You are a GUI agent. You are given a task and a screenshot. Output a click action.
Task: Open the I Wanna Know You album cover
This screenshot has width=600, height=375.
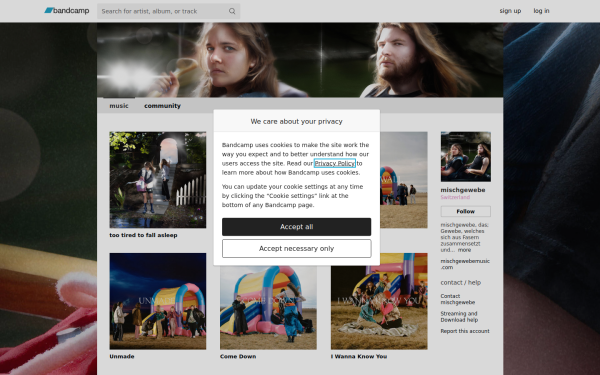point(379,301)
